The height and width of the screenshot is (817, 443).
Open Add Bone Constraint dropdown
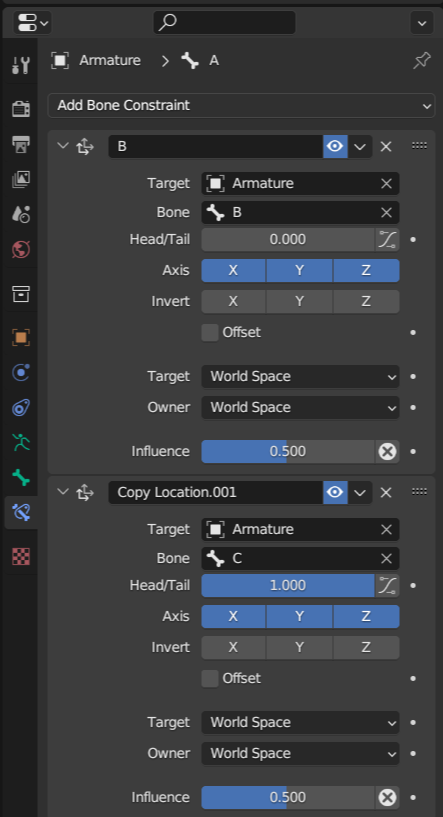(x=241, y=105)
